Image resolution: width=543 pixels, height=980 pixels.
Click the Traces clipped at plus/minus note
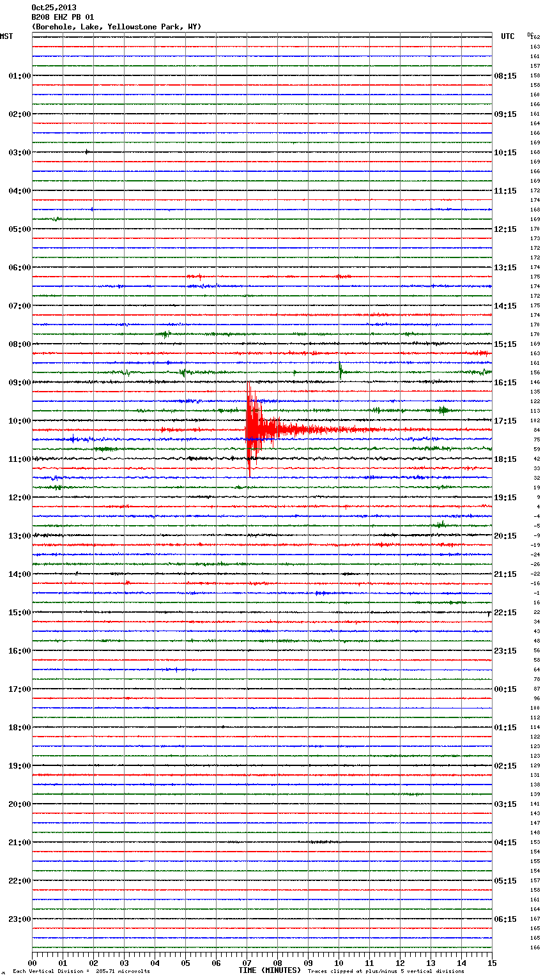[386, 972]
